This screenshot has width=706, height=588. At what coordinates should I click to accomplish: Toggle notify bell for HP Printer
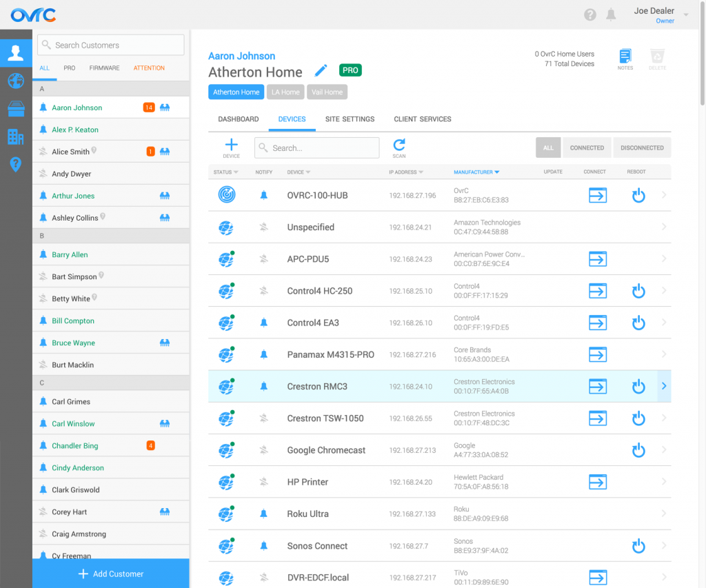[264, 482]
